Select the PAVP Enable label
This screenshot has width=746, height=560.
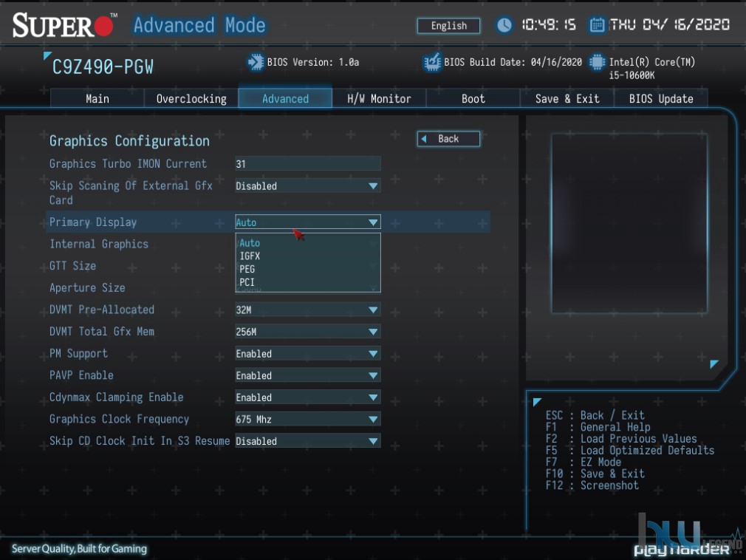coord(81,375)
